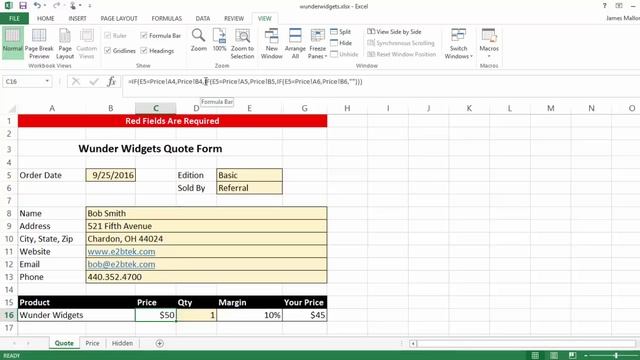Select Page Break Preview icon in status bar

pyautogui.click(x=572, y=356)
